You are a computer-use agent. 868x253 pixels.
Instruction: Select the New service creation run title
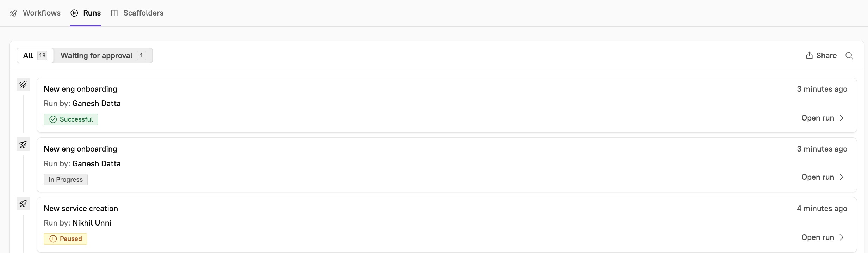coord(81,209)
